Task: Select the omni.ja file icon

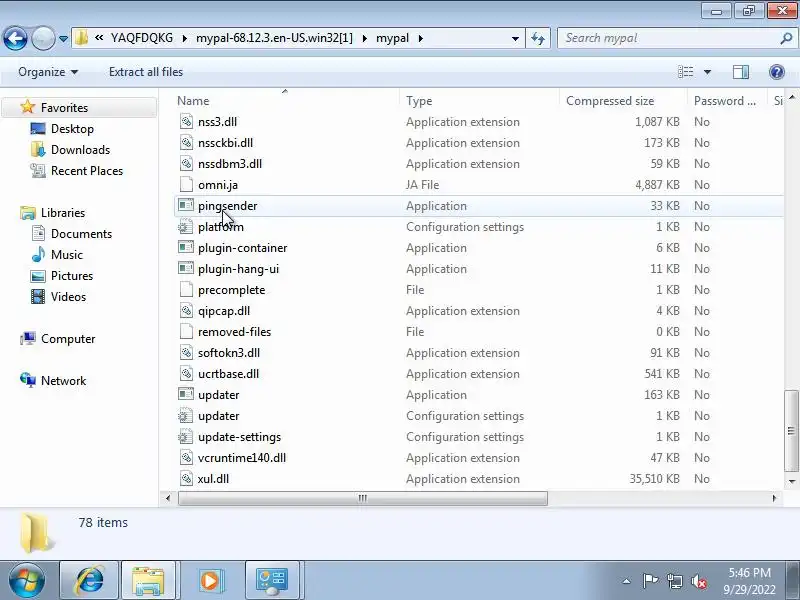Action: [186, 185]
